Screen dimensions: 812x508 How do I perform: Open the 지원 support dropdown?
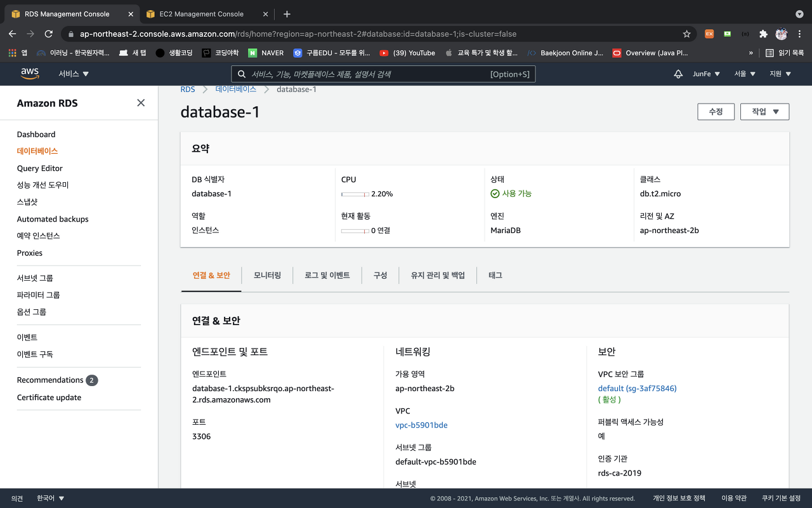(780, 74)
